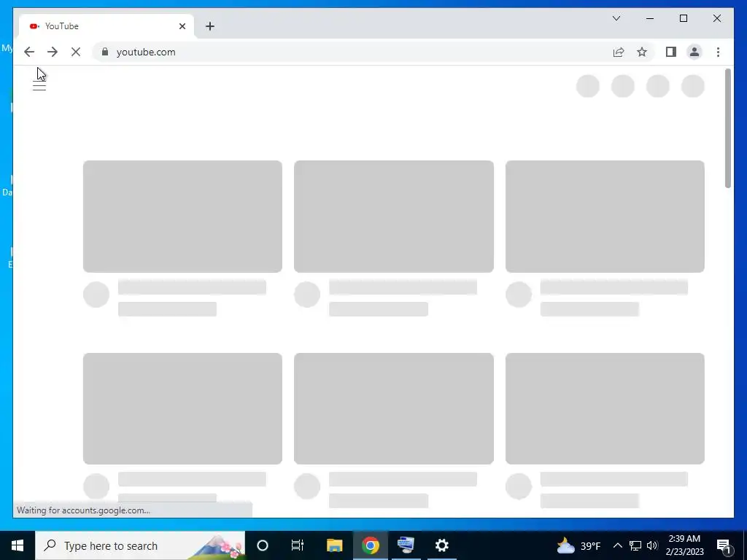
Task: Open the notification center icon
Action: 724,545
